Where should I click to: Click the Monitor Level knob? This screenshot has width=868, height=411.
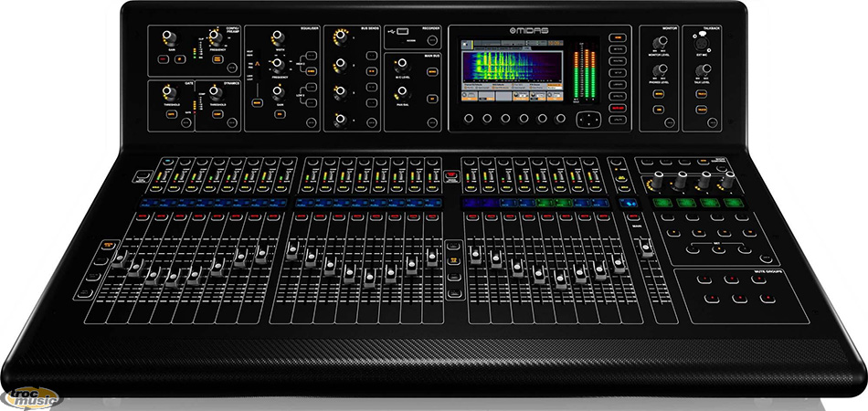659,42
